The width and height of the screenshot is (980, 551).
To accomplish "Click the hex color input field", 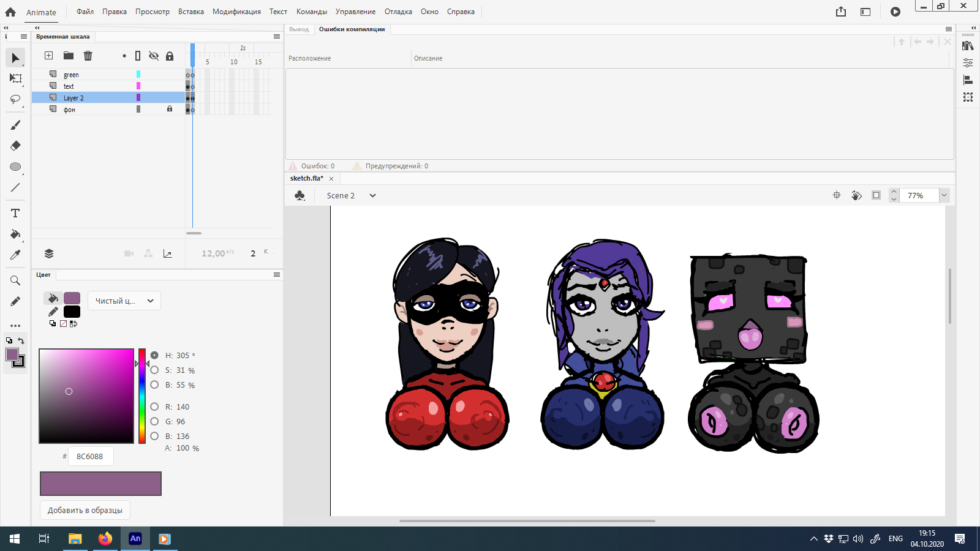I will pyautogui.click(x=91, y=456).
